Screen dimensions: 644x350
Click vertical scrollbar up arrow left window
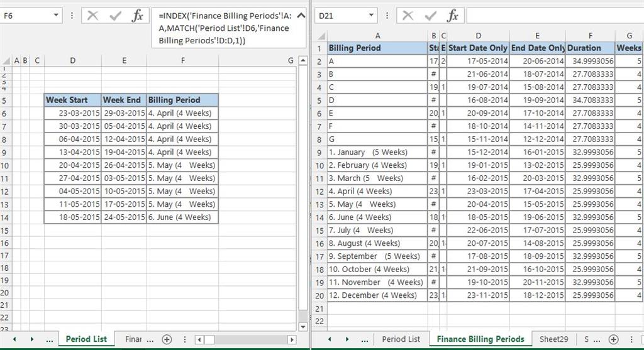(x=303, y=61)
